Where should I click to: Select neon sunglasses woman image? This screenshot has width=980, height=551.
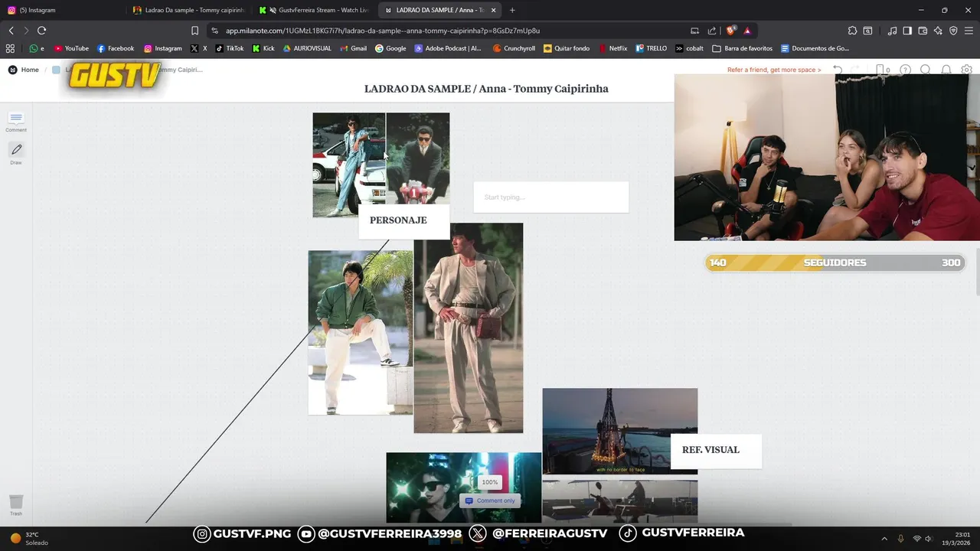(463, 487)
